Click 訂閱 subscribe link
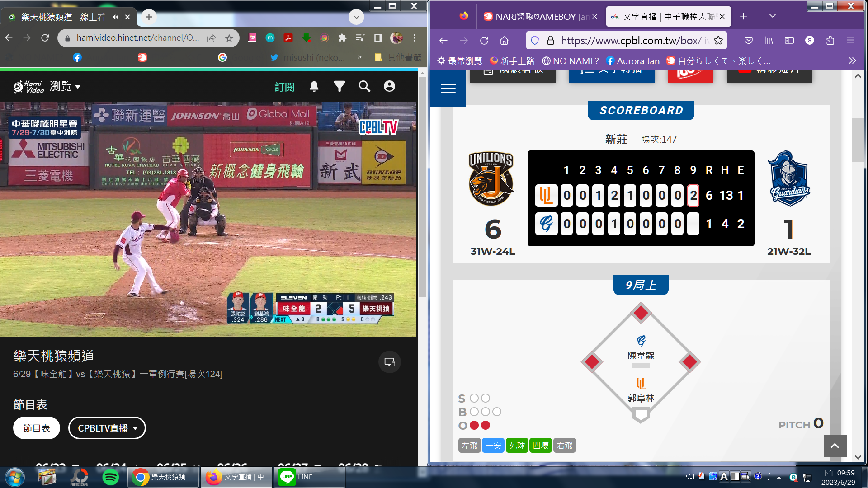The image size is (868, 488). (x=284, y=87)
